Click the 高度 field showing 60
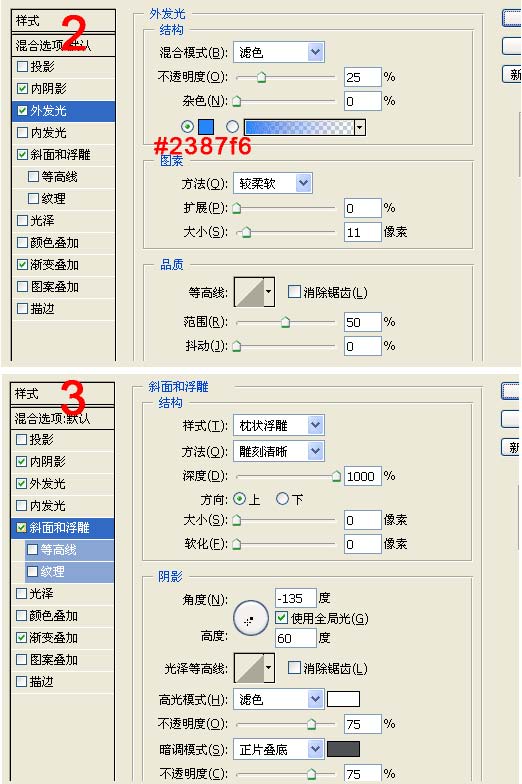 (x=296, y=638)
